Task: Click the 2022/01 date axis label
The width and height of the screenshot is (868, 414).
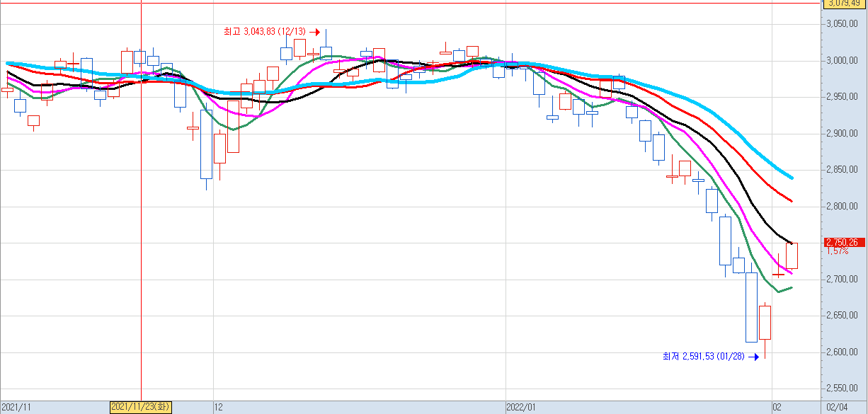Action: 520,408
